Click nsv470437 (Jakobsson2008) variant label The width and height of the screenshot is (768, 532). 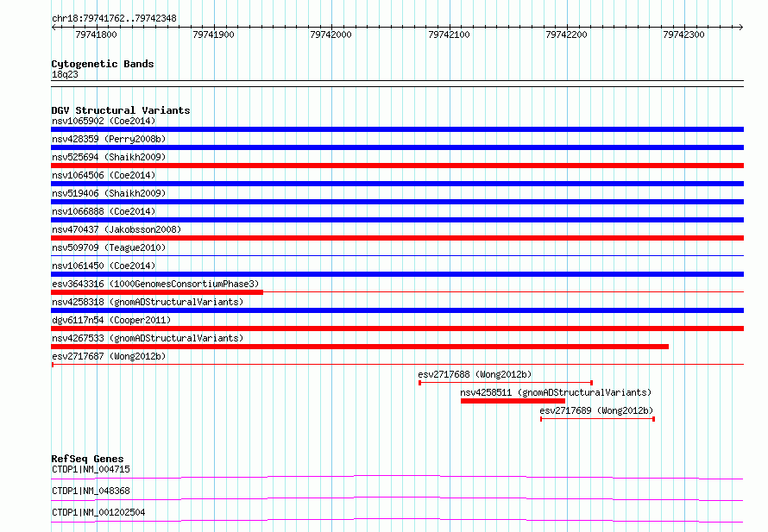tap(116, 229)
